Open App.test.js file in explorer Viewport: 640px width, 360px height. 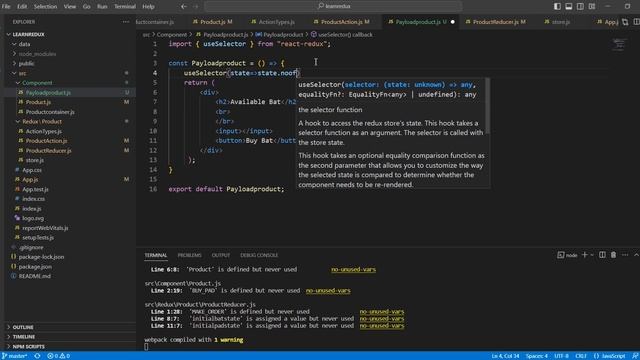[x=35, y=189]
